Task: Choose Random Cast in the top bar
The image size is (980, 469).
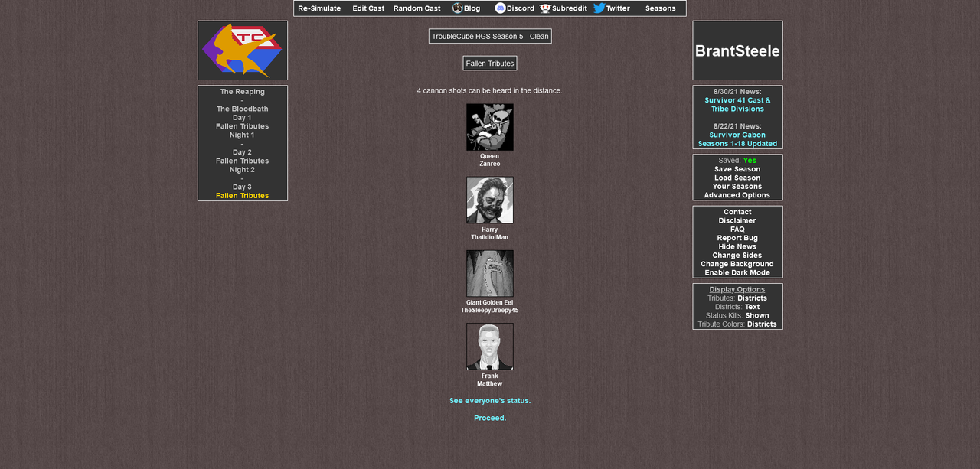Action: pos(417,8)
